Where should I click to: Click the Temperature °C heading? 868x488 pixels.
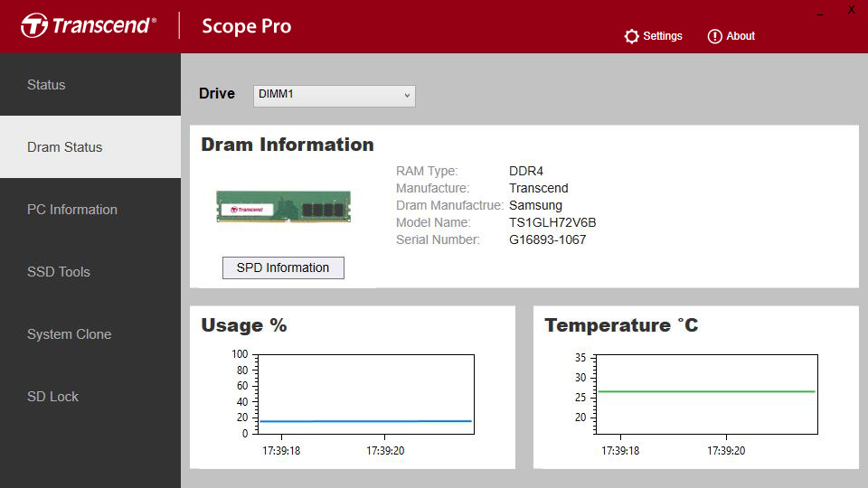coord(621,325)
